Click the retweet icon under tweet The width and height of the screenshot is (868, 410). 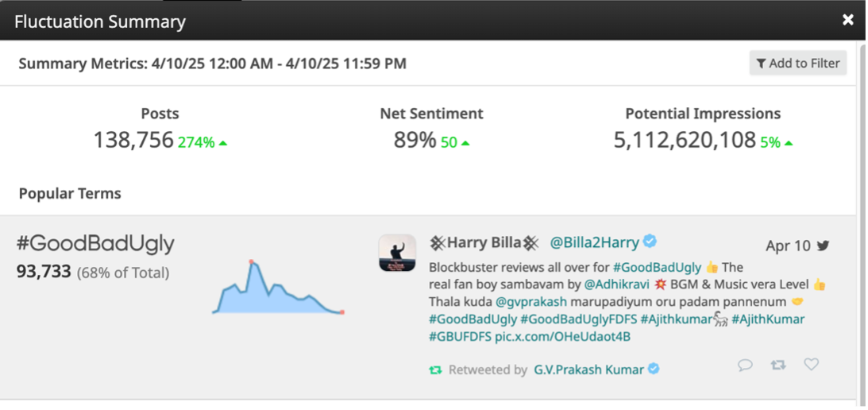click(x=778, y=365)
